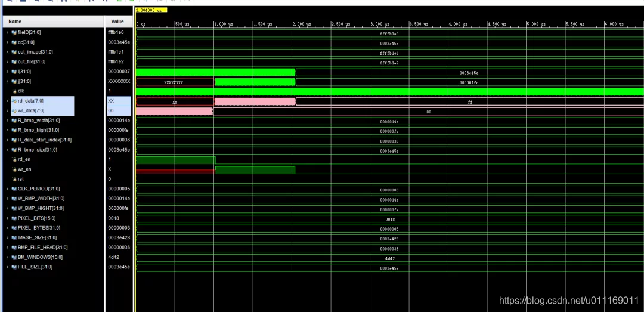The image size is (644, 312).
Task: Select the BMP_FILE_HEAD[31:0] row name
Action: [x=43, y=248]
